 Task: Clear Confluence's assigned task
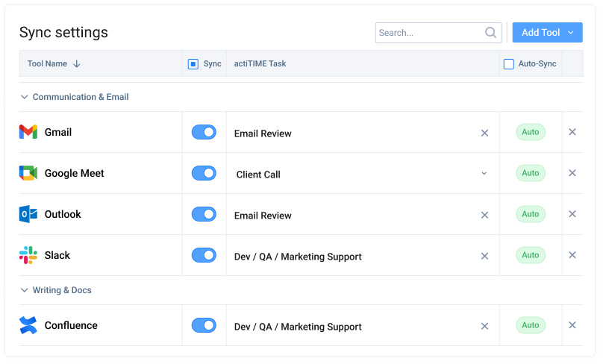[484, 326]
